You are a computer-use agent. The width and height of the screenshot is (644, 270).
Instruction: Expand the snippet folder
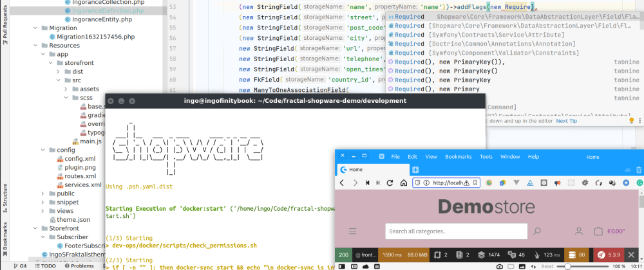point(43,202)
